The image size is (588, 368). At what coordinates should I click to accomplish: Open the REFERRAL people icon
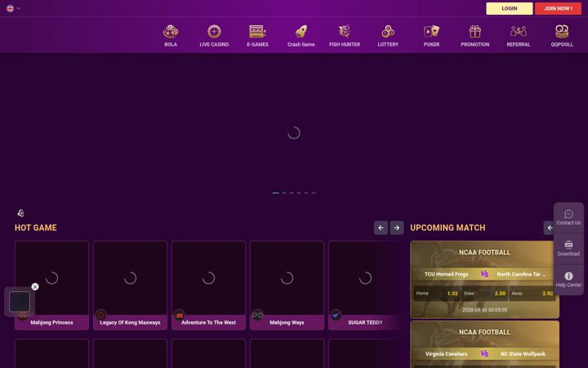(519, 32)
